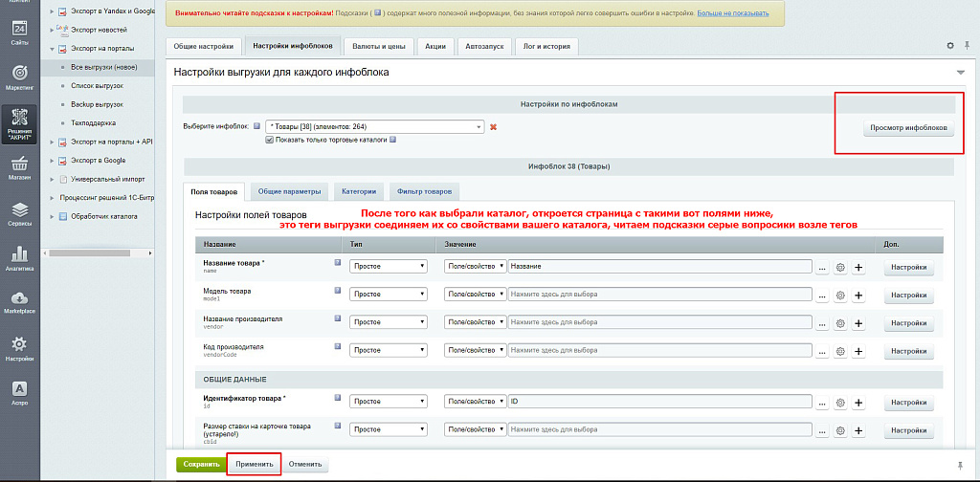This screenshot has width=980, height=482.
Task: Open the Сервисы sidebar section
Action: click(x=19, y=214)
